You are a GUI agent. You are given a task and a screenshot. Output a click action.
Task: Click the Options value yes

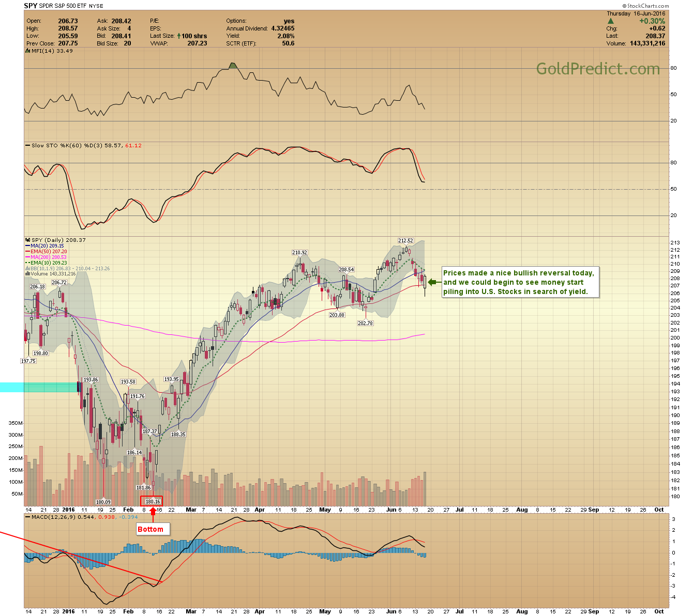[289, 21]
